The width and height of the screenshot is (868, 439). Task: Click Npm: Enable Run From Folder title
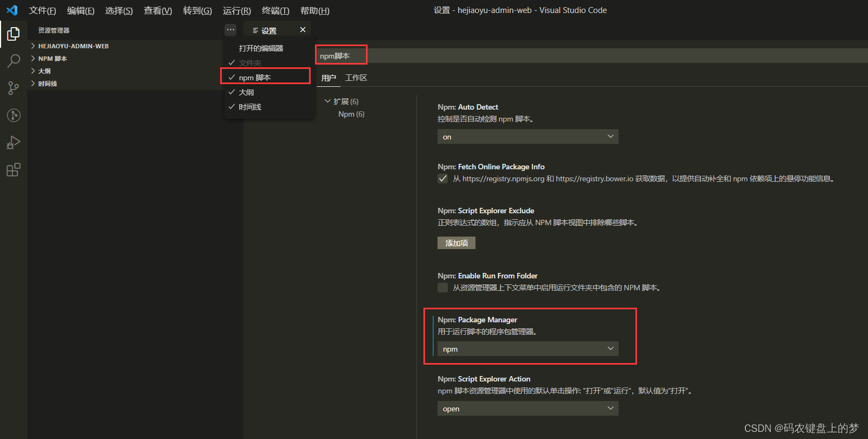pyautogui.click(x=487, y=276)
